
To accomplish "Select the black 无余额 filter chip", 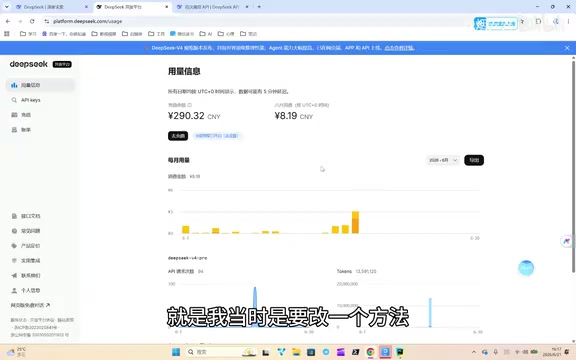I will click(178, 136).
